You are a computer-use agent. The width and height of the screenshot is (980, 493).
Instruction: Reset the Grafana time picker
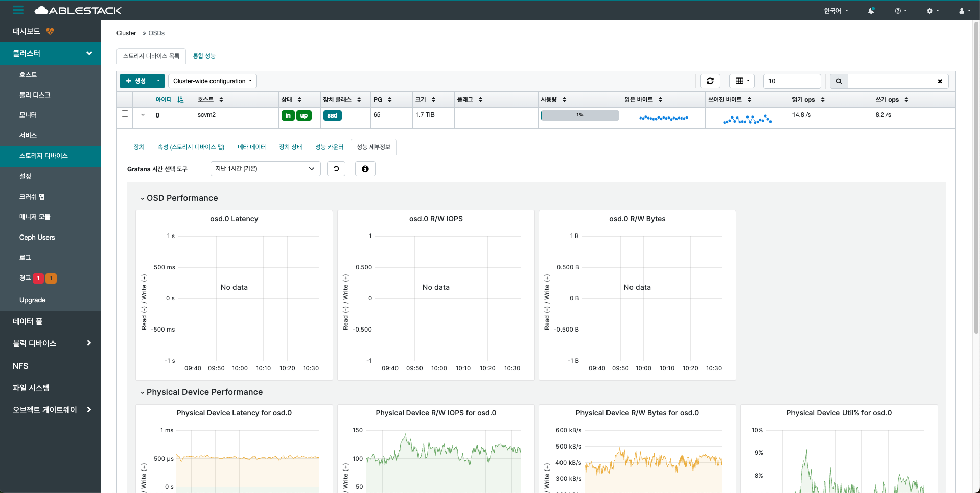point(336,169)
